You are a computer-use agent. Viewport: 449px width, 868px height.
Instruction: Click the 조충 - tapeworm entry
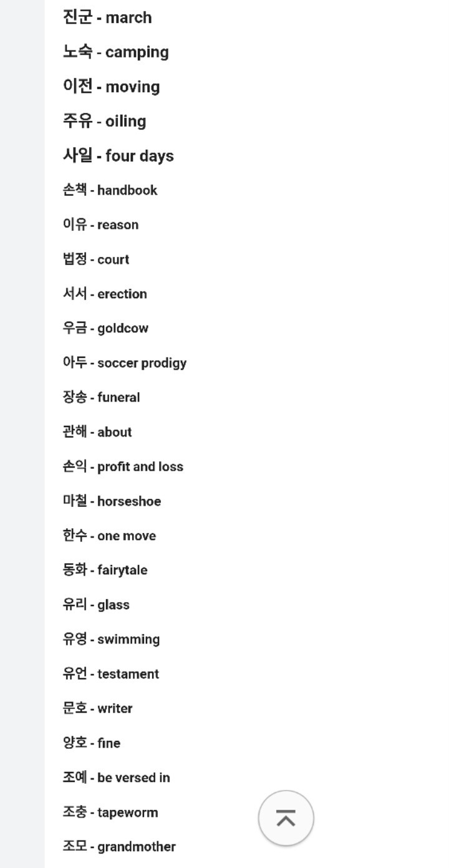point(110,812)
